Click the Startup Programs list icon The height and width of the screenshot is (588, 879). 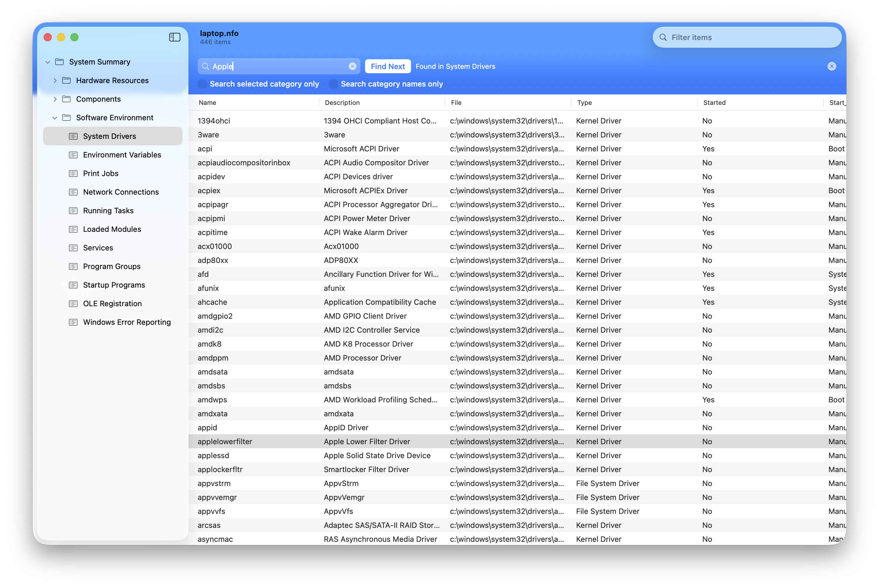[x=73, y=285]
